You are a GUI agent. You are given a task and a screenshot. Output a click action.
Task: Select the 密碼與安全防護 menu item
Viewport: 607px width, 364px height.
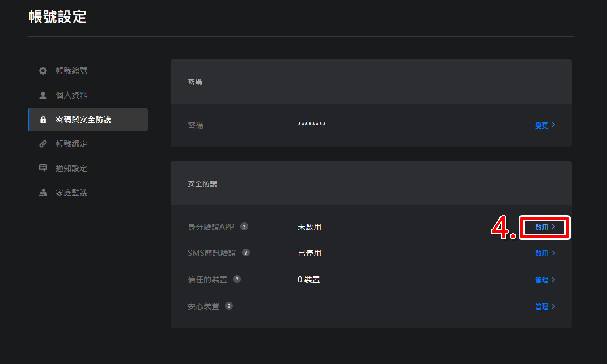click(x=88, y=119)
